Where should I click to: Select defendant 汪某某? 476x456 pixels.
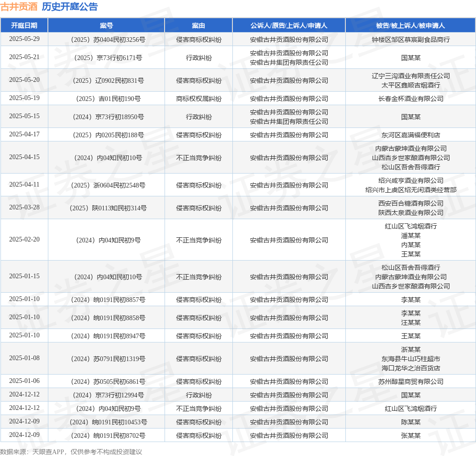click(411, 322)
